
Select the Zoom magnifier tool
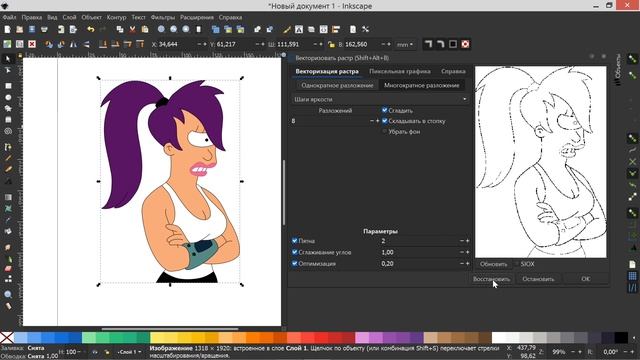coord(8,294)
